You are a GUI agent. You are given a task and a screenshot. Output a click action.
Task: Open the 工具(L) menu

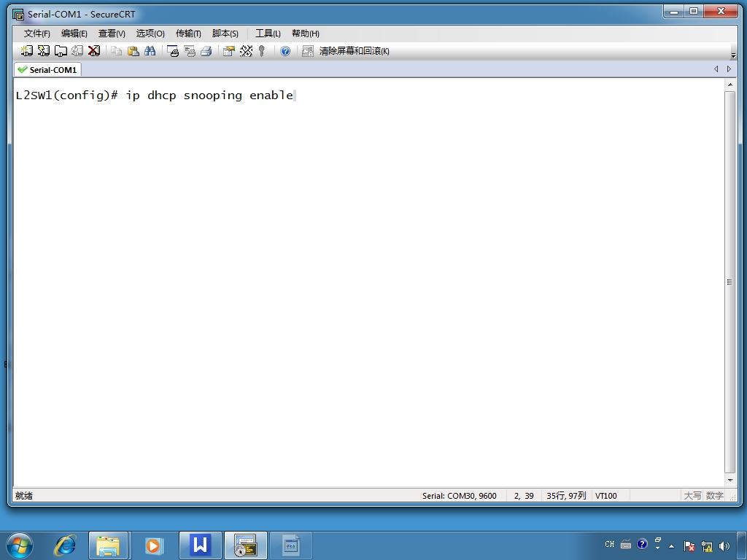(268, 34)
